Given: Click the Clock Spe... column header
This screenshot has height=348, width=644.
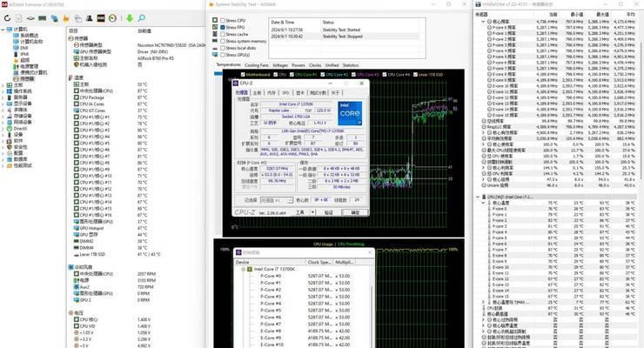Looking at the screenshot, I should tap(319, 262).
